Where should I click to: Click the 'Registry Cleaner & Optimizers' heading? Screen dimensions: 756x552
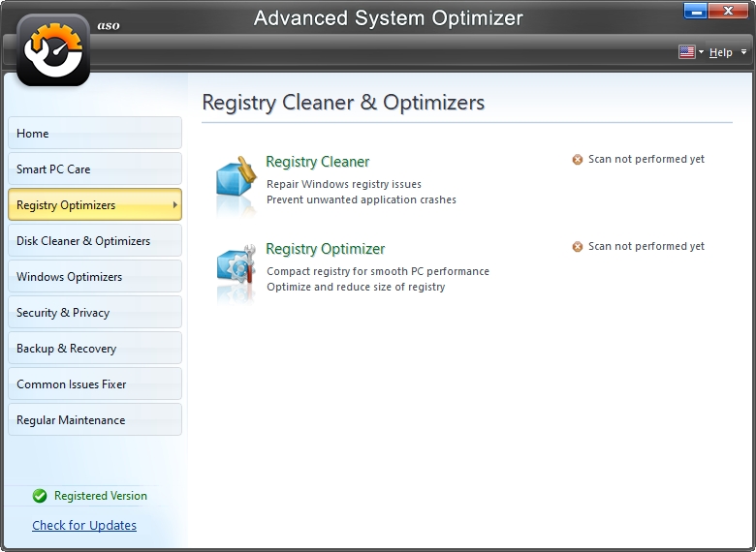tap(343, 102)
